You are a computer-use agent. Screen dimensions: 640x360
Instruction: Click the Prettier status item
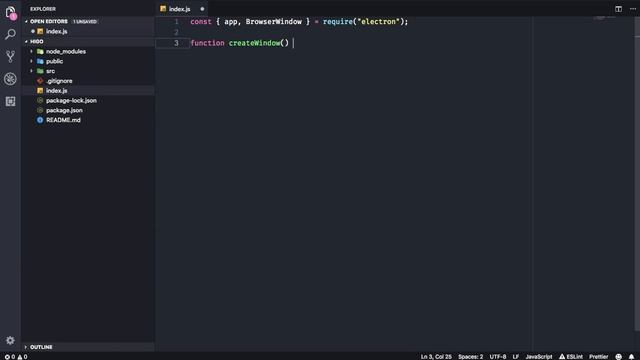tap(598, 356)
